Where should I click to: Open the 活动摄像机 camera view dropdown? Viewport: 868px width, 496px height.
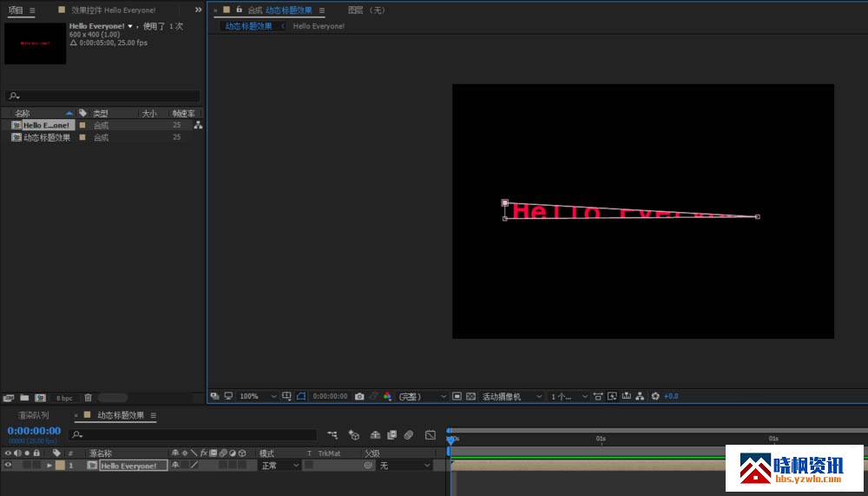(x=512, y=396)
